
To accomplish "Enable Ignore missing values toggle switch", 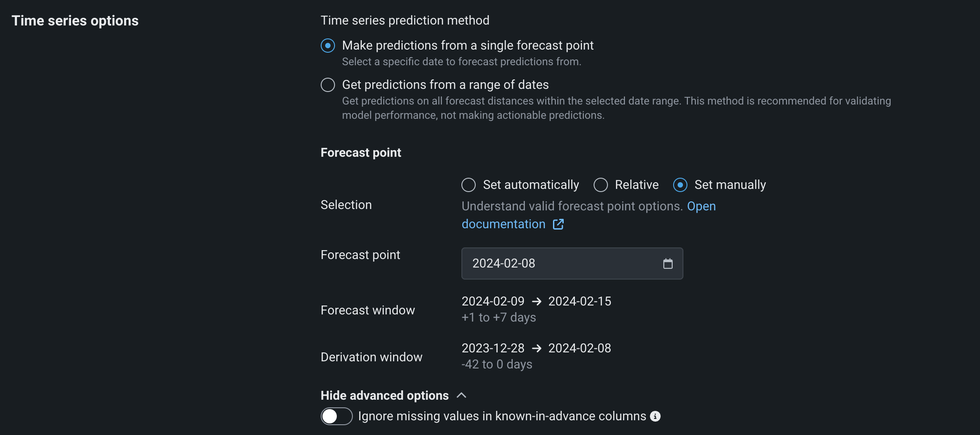I will [x=336, y=416].
